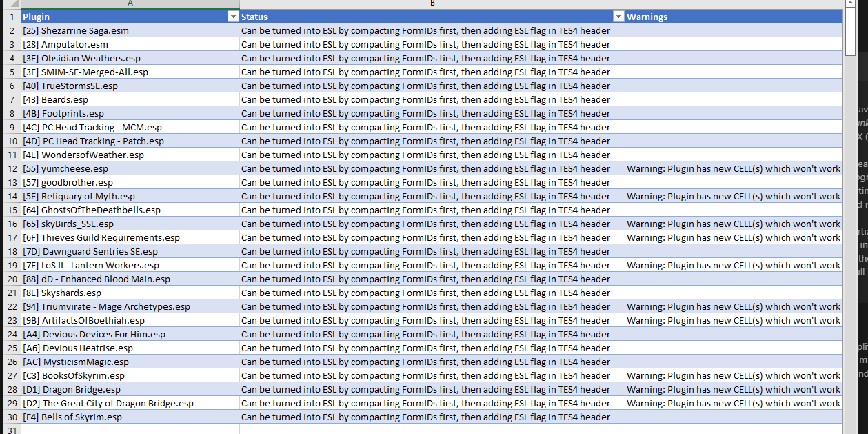Select cell with skyBirds_SSE.esp
Image resolution: width=868 pixels, height=434 pixels.
pyautogui.click(x=130, y=224)
